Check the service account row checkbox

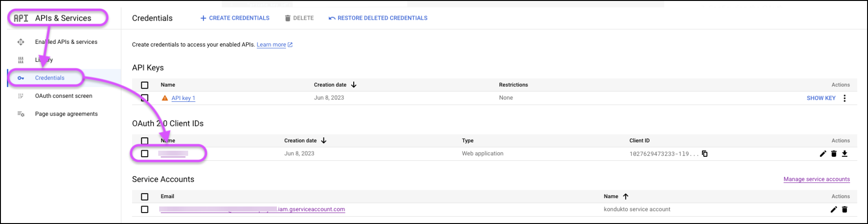click(145, 209)
